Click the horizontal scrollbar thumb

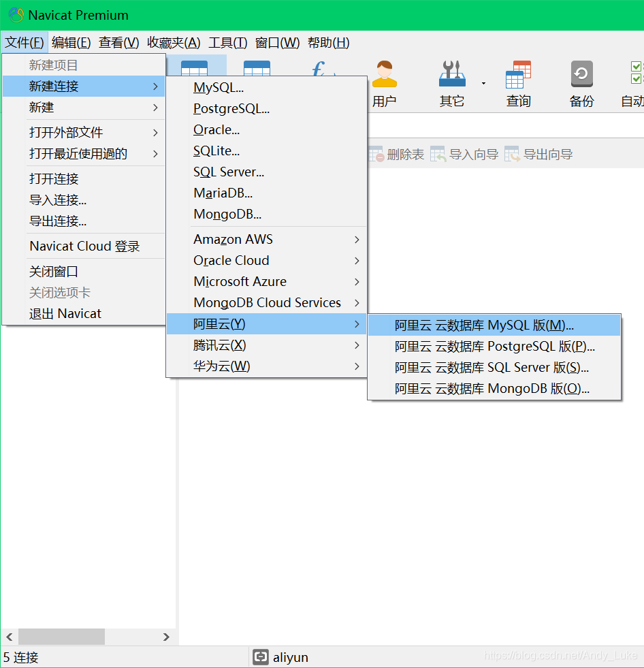(62, 637)
